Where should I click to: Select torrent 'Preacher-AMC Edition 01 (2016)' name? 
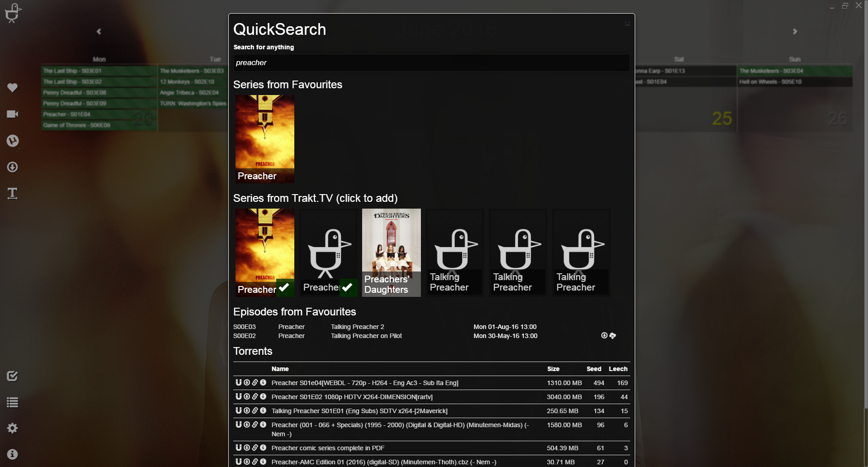(384, 462)
